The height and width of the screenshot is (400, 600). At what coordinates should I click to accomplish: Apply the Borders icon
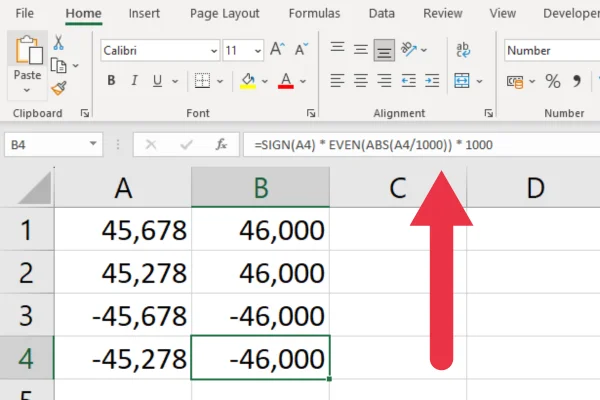pos(202,81)
